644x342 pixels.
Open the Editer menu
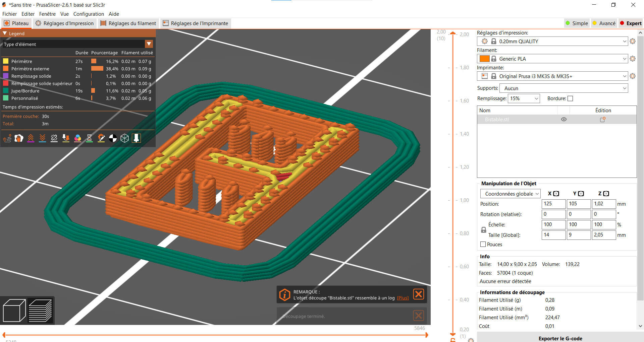pyautogui.click(x=28, y=14)
